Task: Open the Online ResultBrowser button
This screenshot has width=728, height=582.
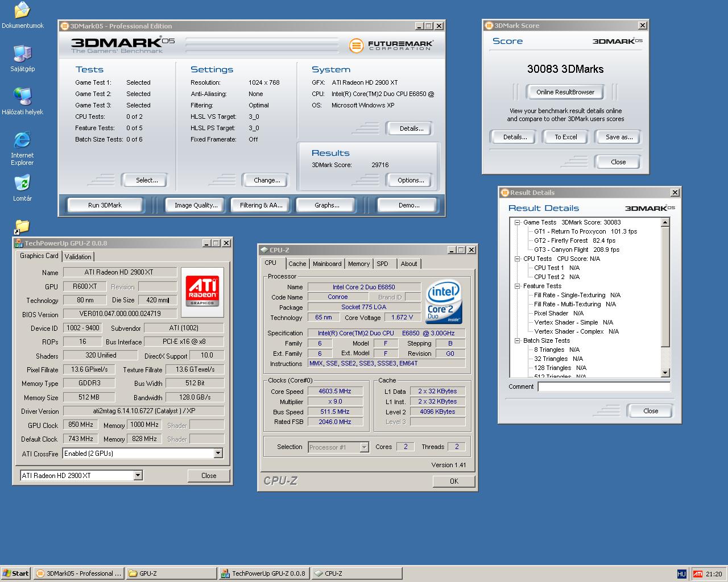Action: (x=565, y=92)
